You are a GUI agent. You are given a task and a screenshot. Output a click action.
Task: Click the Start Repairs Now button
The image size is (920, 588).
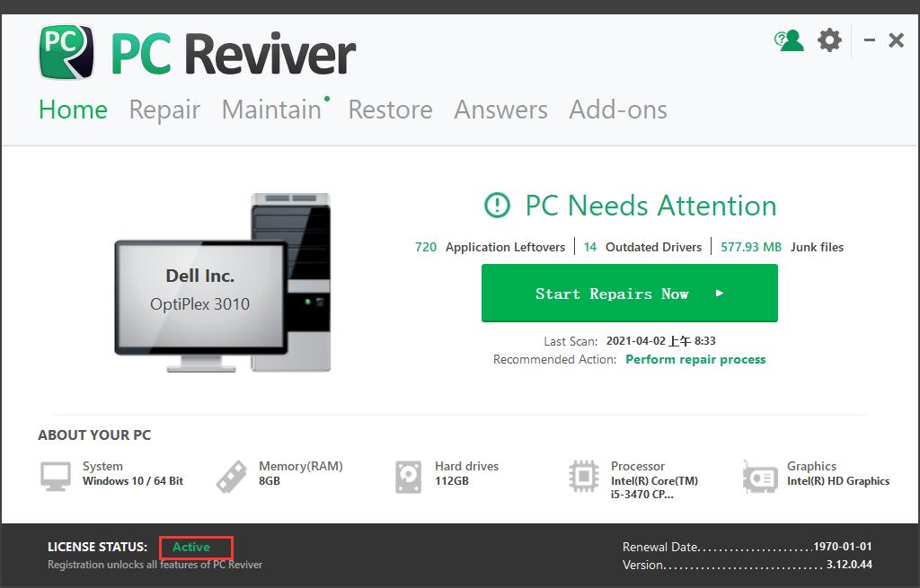coord(629,293)
